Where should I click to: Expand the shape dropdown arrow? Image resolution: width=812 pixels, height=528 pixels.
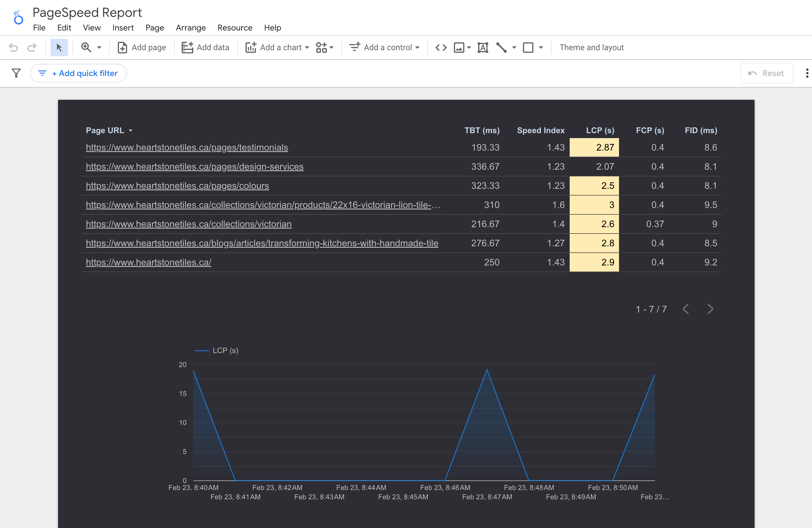coord(541,47)
